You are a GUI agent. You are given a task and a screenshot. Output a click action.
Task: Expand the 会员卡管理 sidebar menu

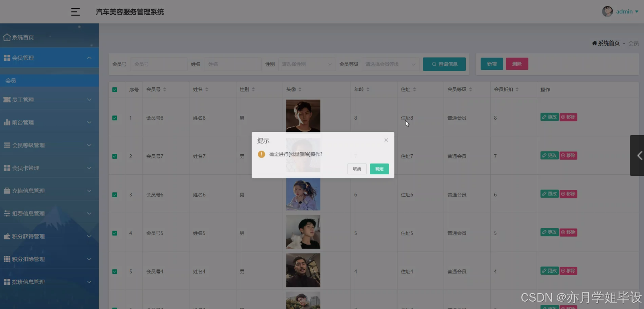click(x=49, y=168)
